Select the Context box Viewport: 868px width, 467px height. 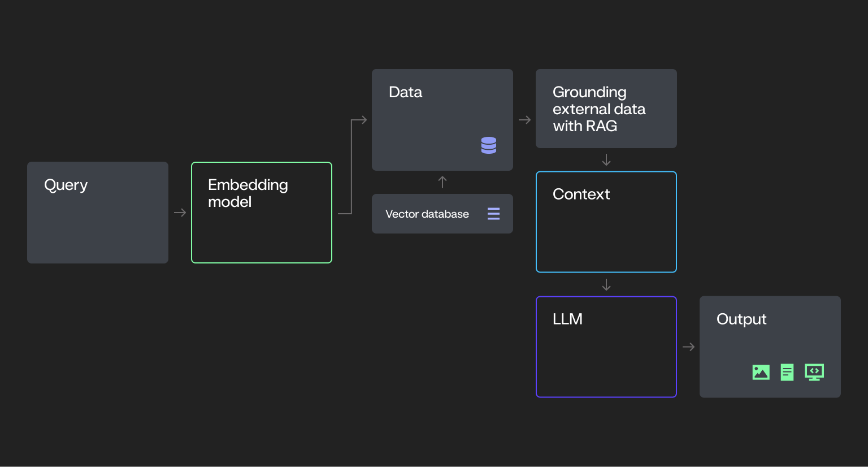tap(606, 222)
